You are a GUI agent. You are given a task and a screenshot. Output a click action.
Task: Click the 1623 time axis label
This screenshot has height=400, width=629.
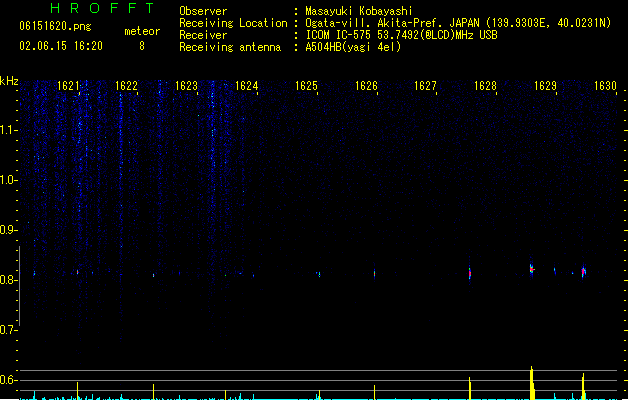coord(187,86)
